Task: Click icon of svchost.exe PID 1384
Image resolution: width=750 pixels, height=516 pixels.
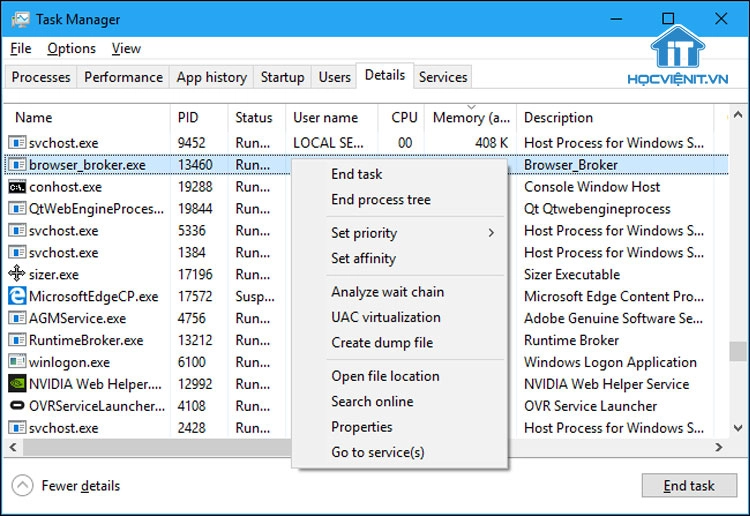Action: (17, 253)
